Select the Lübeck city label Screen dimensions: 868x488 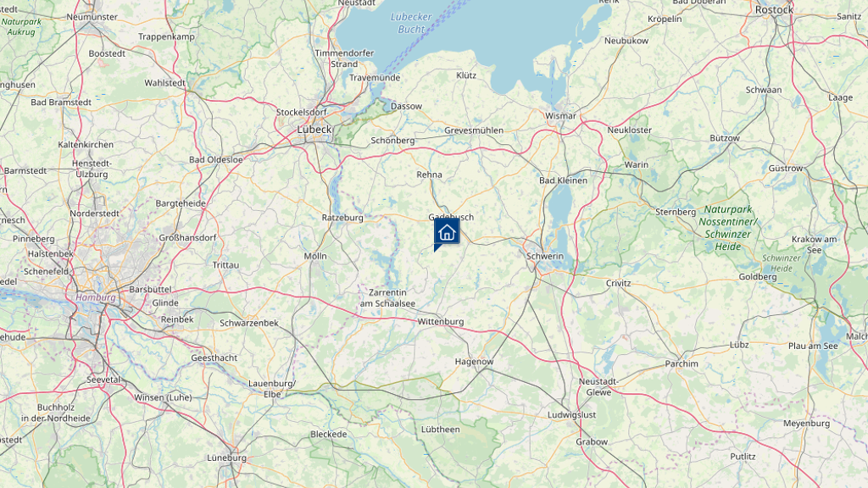coord(314,129)
